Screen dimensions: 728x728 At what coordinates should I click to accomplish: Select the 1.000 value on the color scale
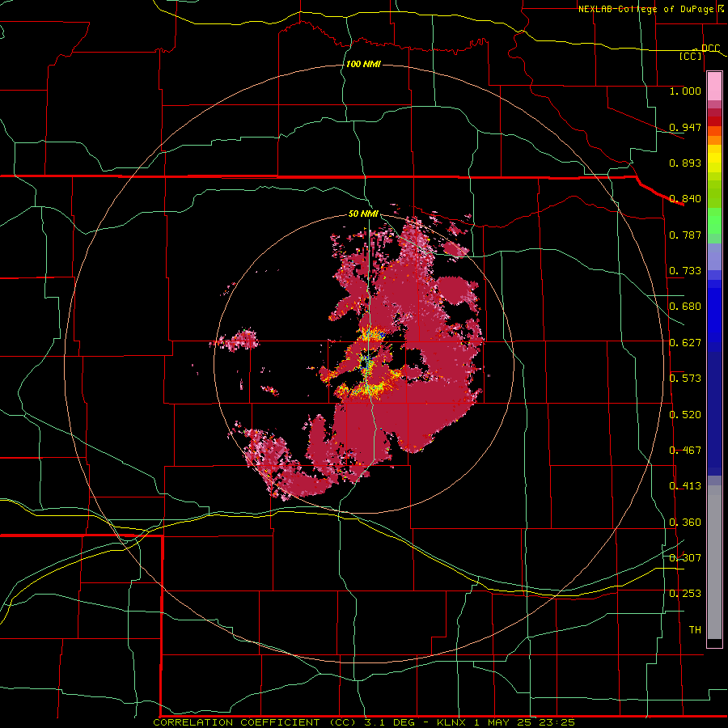(685, 91)
